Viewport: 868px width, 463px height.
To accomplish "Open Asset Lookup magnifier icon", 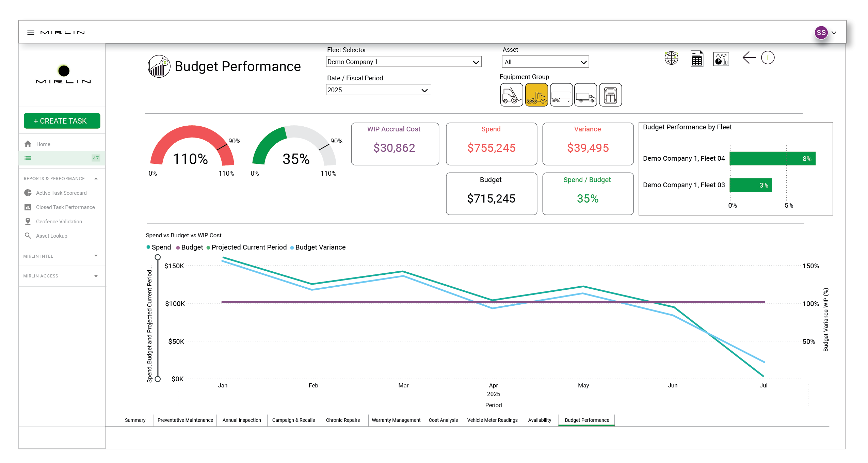I will pyautogui.click(x=28, y=236).
